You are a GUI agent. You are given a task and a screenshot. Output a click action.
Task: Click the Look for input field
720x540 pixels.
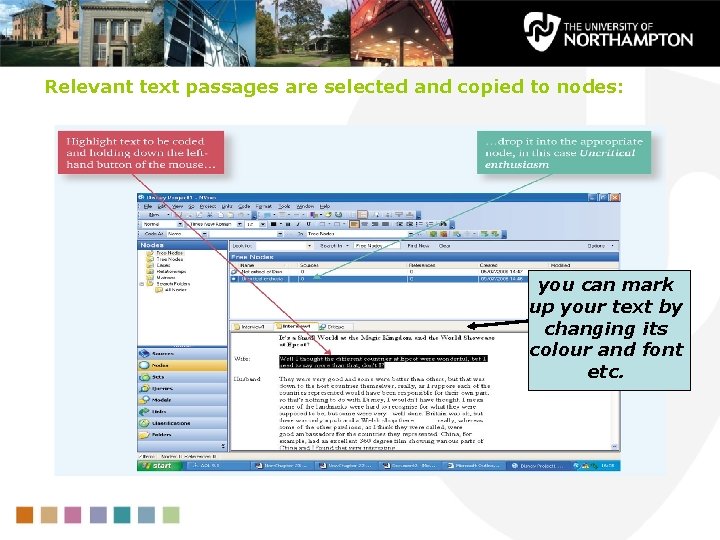(281, 246)
